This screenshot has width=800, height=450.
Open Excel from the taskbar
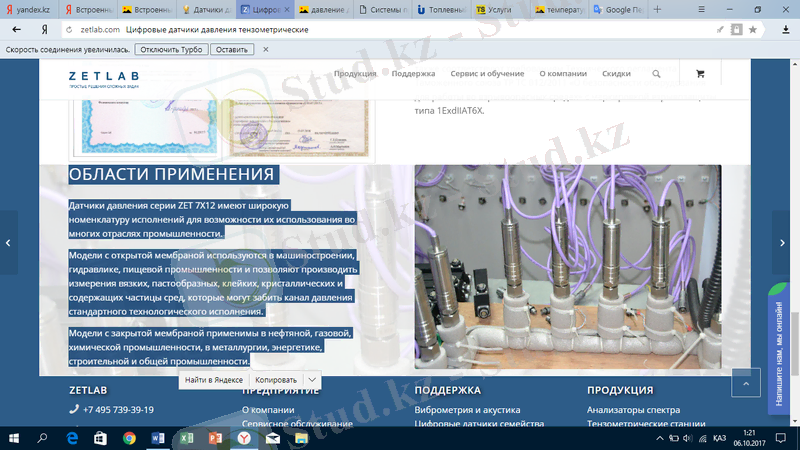[186, 438]
